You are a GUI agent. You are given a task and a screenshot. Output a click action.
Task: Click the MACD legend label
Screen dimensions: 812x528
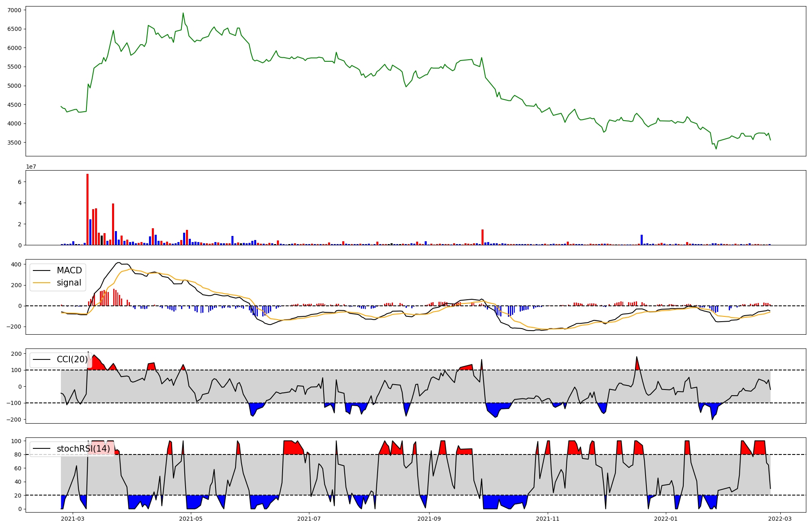(x=69, y=270)
